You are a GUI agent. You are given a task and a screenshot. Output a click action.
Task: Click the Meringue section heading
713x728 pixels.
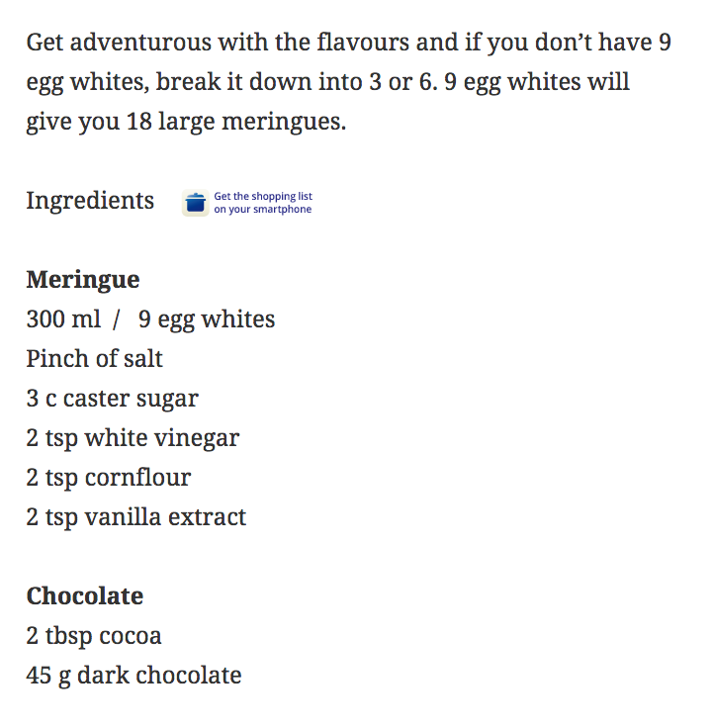pyautogui.click(x=83, y=280)
